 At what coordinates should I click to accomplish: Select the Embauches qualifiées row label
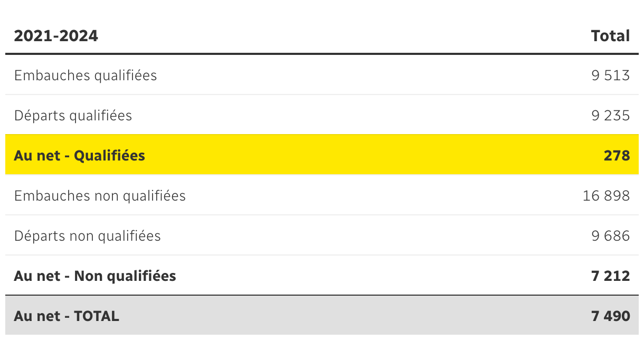click(86, 75)
